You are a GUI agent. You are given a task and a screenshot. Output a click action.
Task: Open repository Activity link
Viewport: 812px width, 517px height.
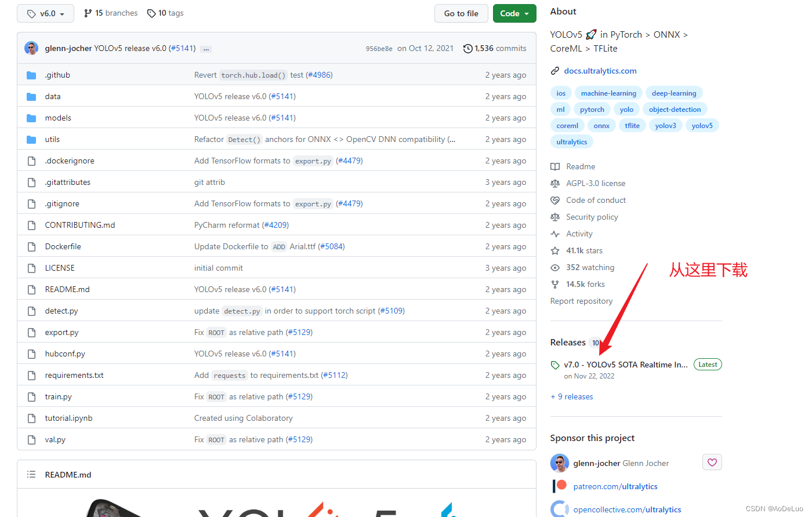(572, 234)
